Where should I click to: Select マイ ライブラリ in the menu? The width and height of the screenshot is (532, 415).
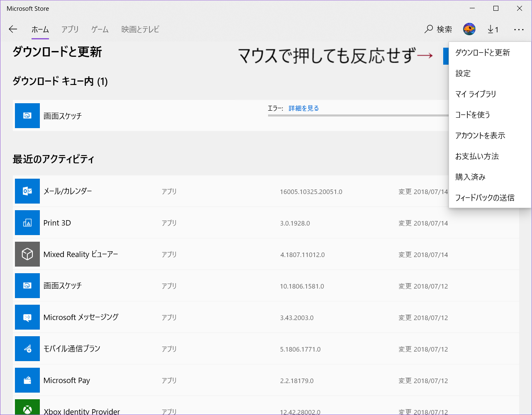point(490,94)
